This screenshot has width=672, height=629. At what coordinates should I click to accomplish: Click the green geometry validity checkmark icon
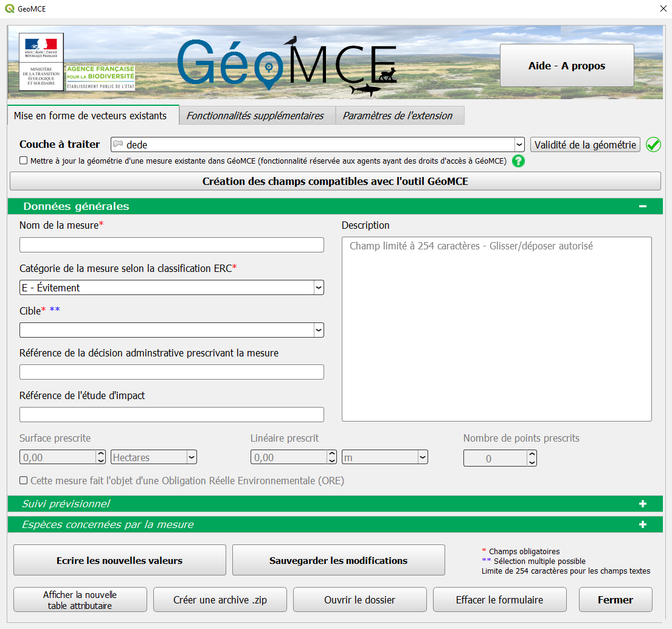pos(653,145)
